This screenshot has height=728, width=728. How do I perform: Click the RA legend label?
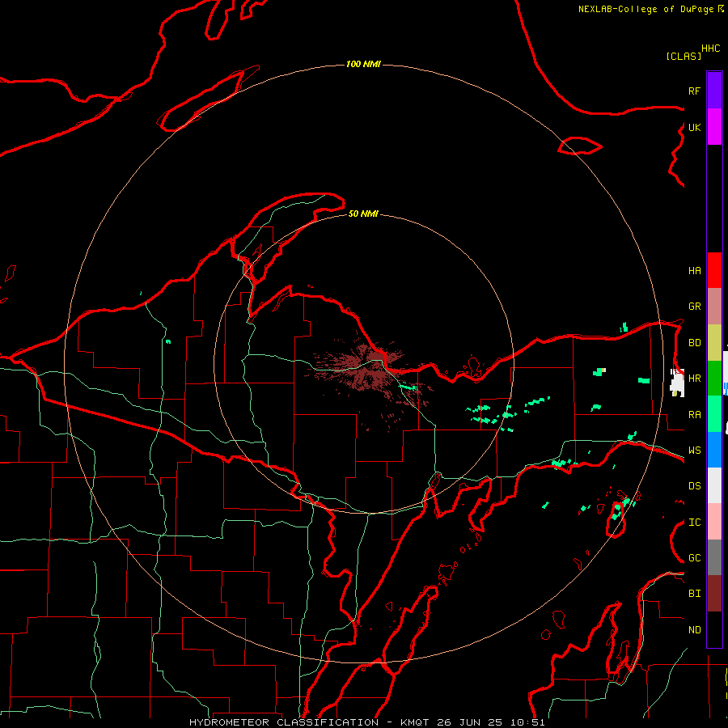click(x=694, y=415)
